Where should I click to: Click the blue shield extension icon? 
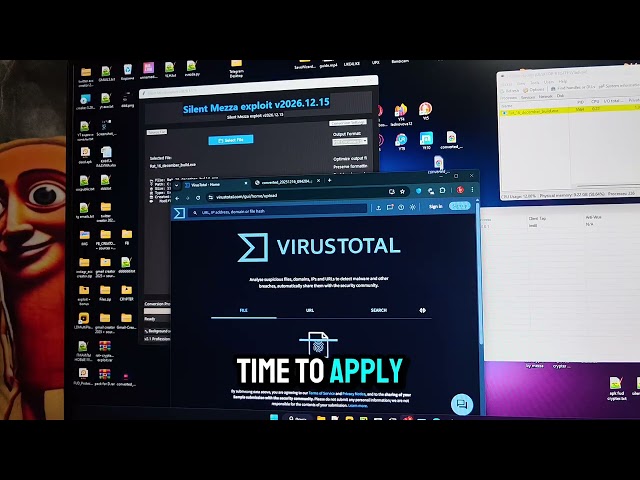(x=418, y=191)
